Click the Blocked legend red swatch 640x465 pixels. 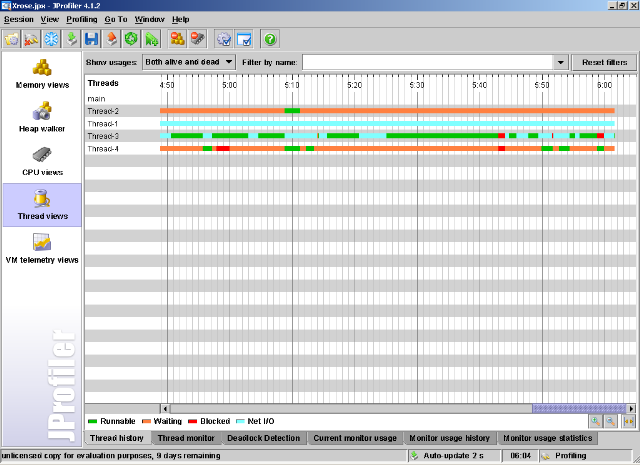[193, 421]
